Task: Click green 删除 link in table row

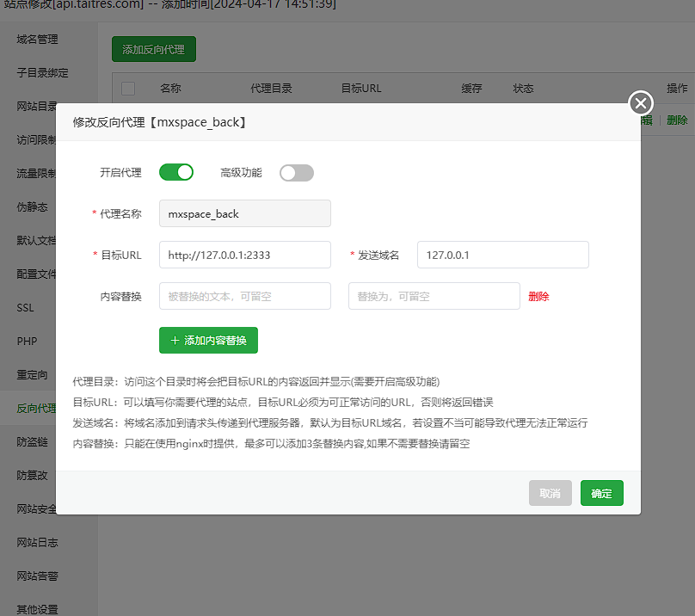Action: 677,120
